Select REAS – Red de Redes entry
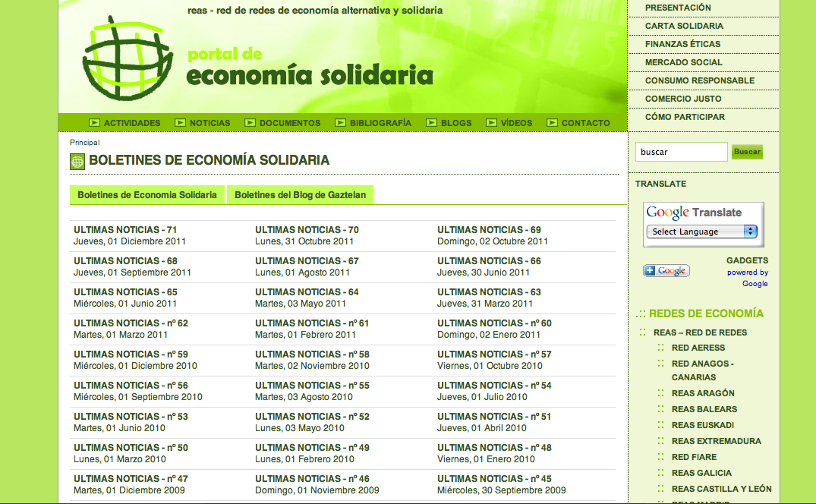 pos(700,332)
